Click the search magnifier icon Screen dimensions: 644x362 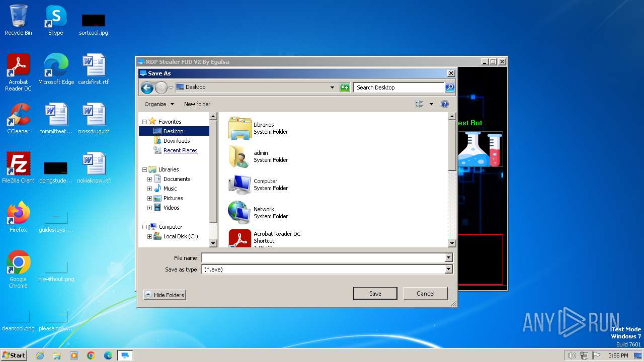(x=450, y=87)
